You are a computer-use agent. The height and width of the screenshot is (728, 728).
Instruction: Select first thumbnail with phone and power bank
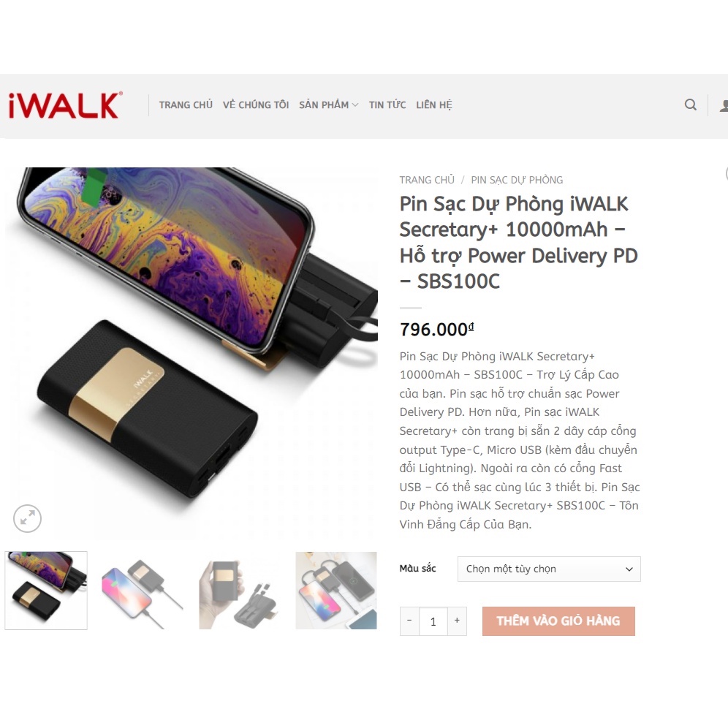point(46,591)
